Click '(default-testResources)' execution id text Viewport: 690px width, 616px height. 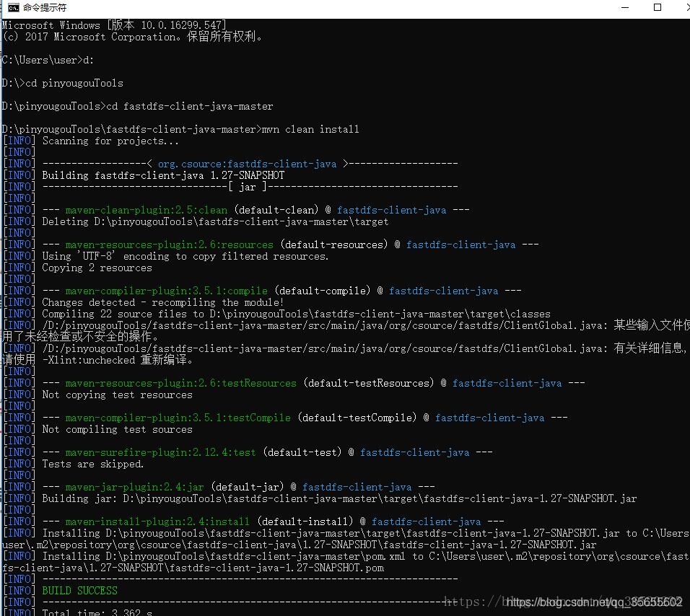click(x=368, y=383)
